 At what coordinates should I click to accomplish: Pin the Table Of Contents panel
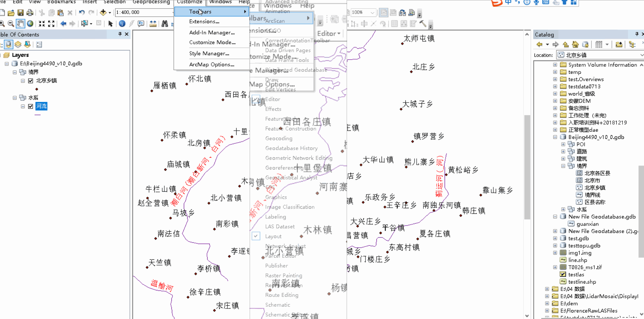click(x=119, y=34)
